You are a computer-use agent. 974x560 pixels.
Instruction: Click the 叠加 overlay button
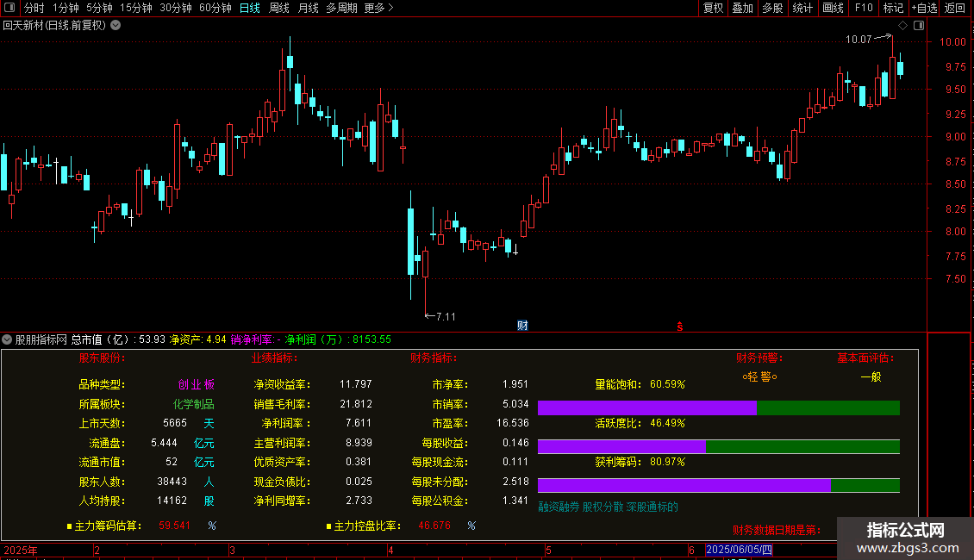(743, 8)
